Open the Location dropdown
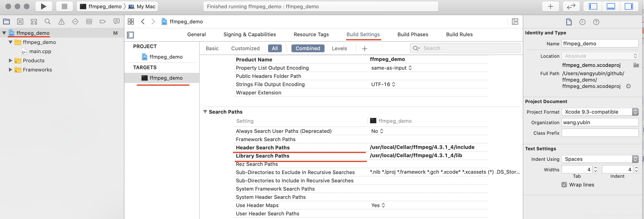 tap(600, 56)
